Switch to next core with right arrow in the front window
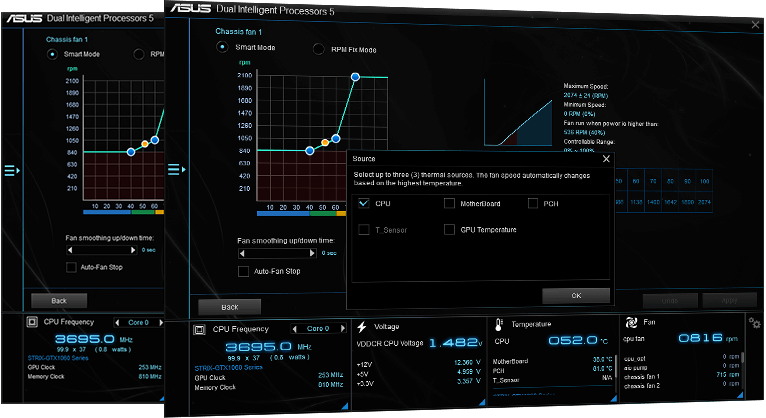 (343, 329)
